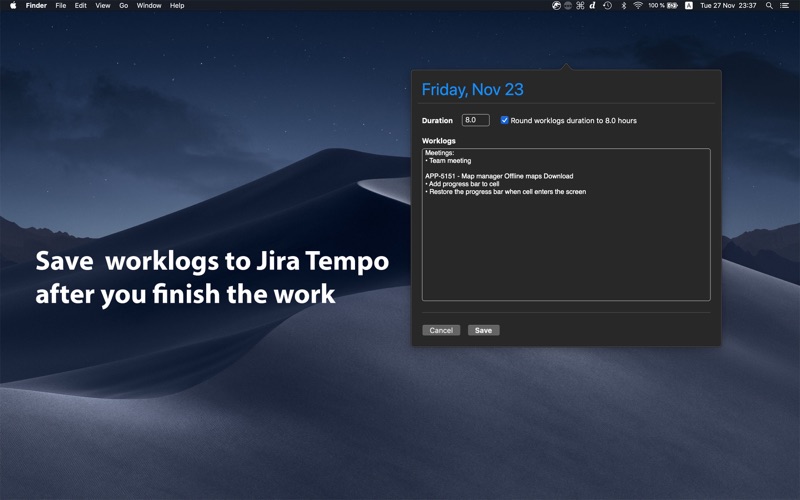
Task: Open the Wi-Fi status menu
Action: pos(638,6)
